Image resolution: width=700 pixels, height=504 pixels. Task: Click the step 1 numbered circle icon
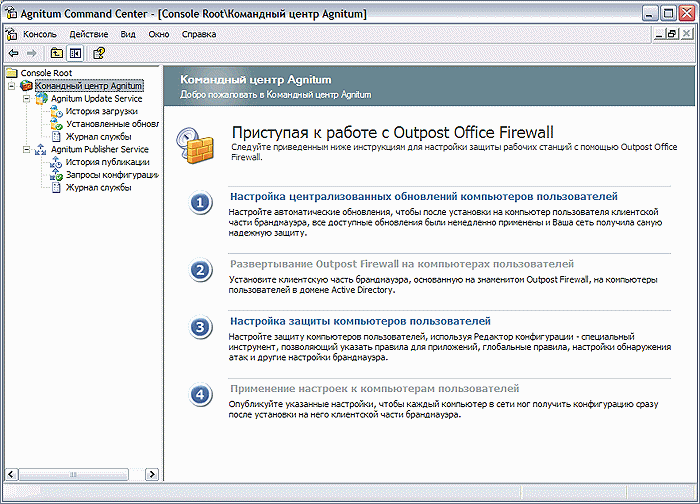coord(200,203)
